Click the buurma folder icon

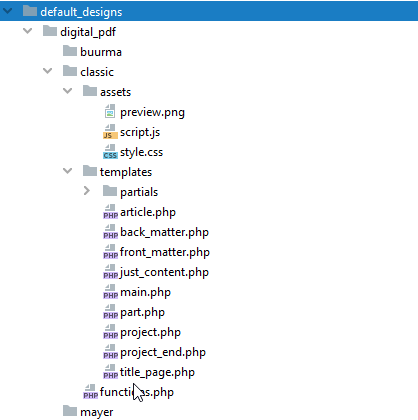(70, 51)
